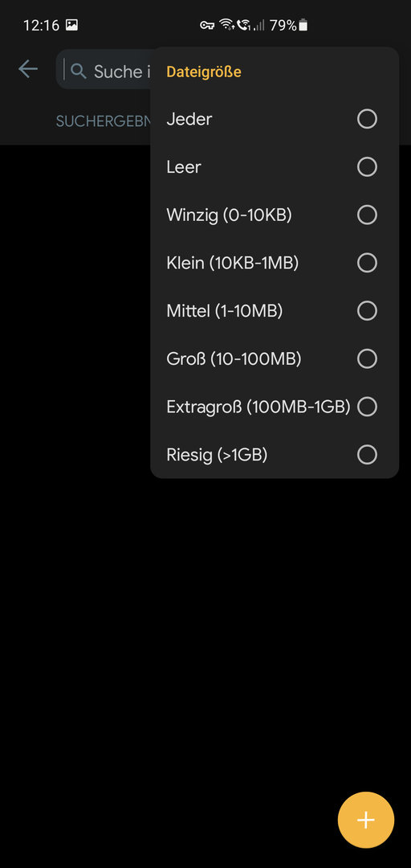Tap the VPN key status icon
411x868 pixels.
coord(207,25)
